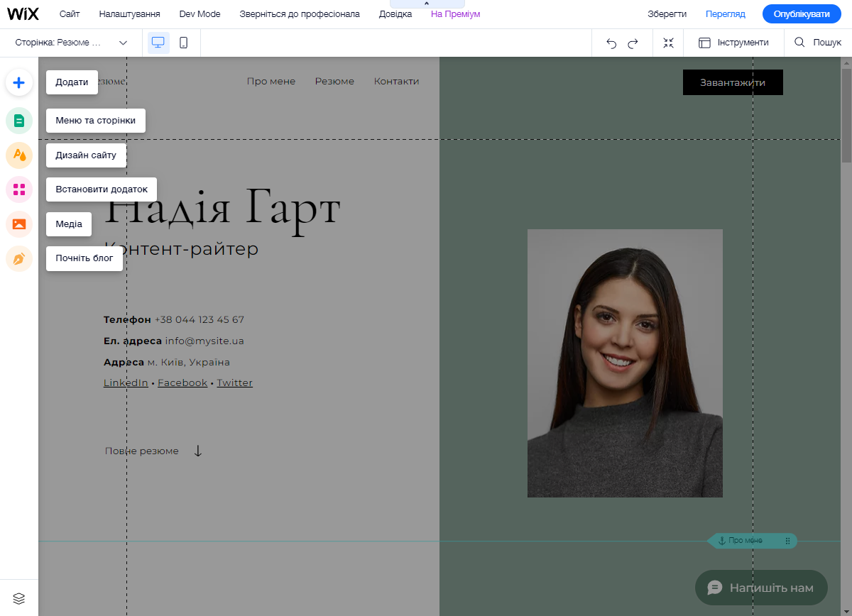Click the Undo arrow in toolbar
Image resolution: width=852 pixels, height=616 pixels.
point(611,43)
